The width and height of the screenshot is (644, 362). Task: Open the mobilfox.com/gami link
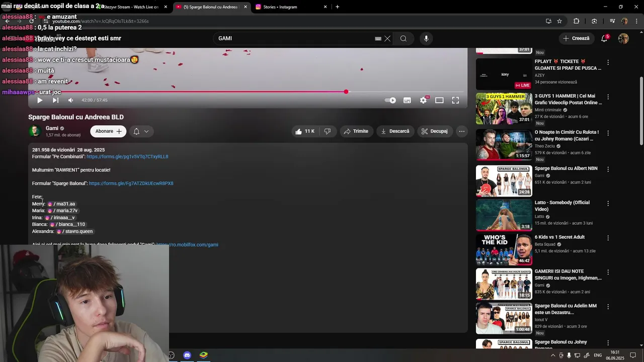click(x=187, y=245)
